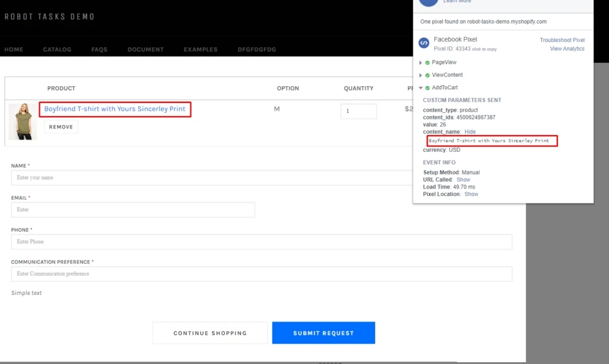This screenshot has width=609, height=364.
Task: Expand the PageView event arrow
Action: click(x=420, y=62)
